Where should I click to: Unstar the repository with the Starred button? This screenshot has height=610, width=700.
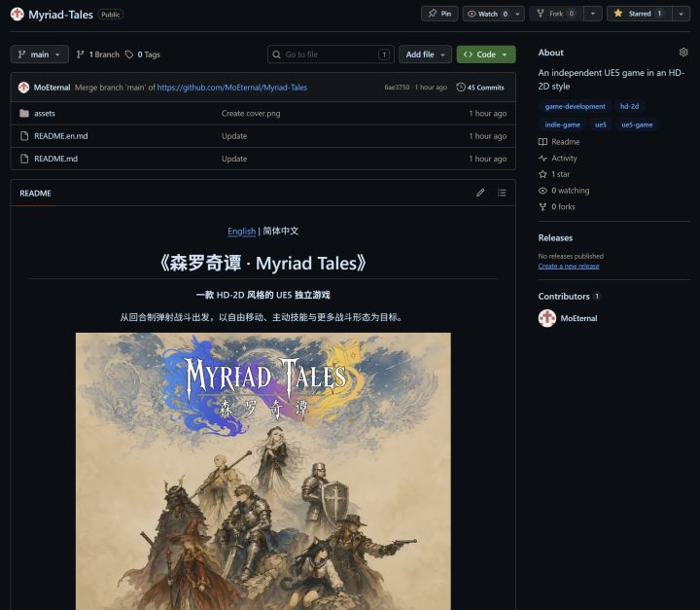pyautogui.click(x=639, y=14)
